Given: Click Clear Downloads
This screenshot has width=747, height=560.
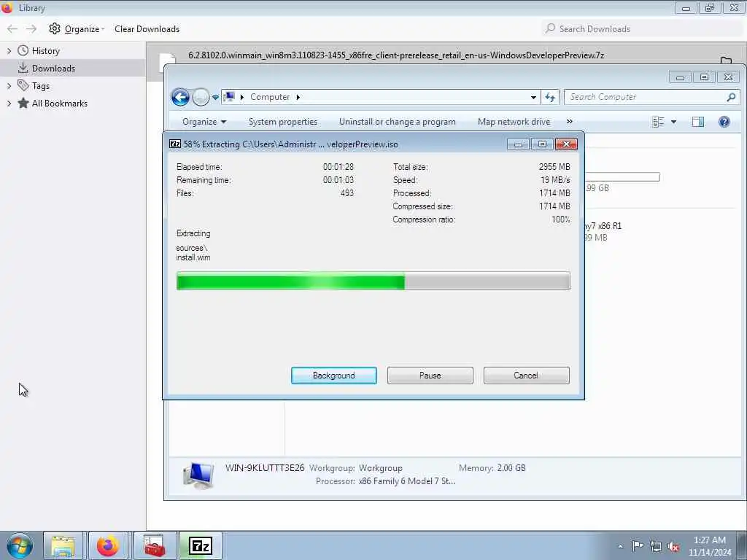Looking at the screenshot, I should point(147,29).
